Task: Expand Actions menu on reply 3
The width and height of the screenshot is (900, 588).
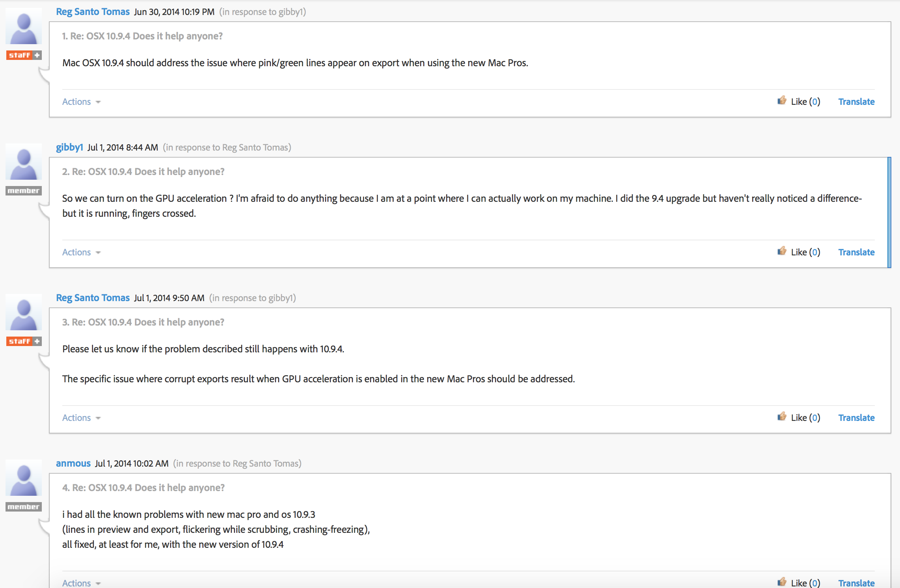Action: click(x=81, y=418)
